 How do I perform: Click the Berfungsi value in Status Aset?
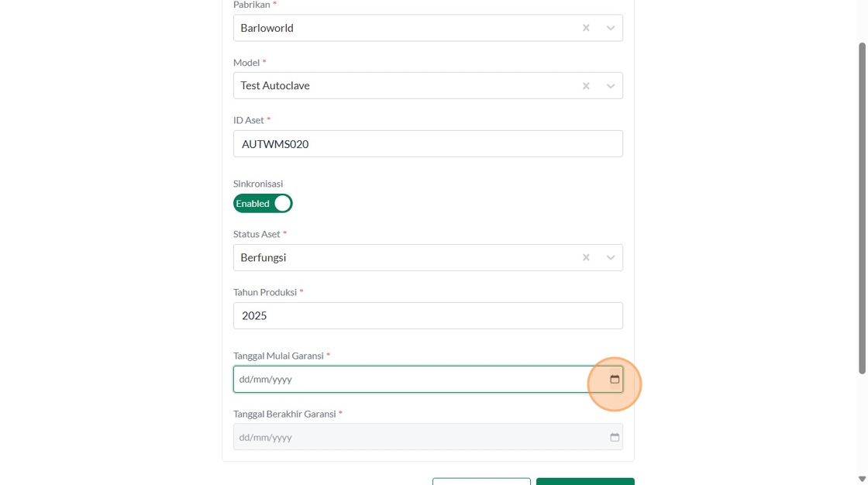point(263,258)
